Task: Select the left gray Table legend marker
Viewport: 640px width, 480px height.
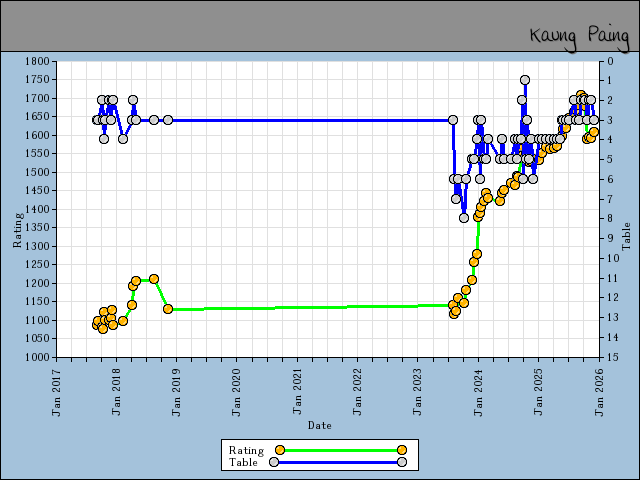Action: pyautogui.click(x=274, y=462)
